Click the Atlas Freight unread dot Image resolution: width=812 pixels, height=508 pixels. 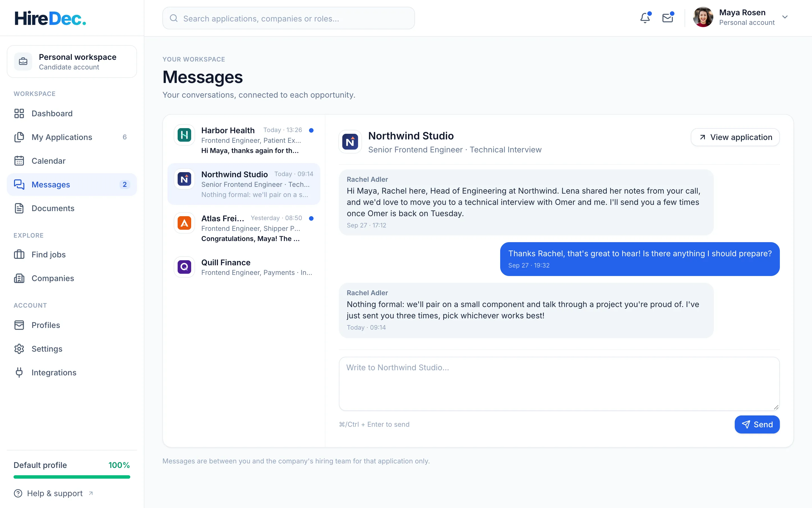point(311,218)
